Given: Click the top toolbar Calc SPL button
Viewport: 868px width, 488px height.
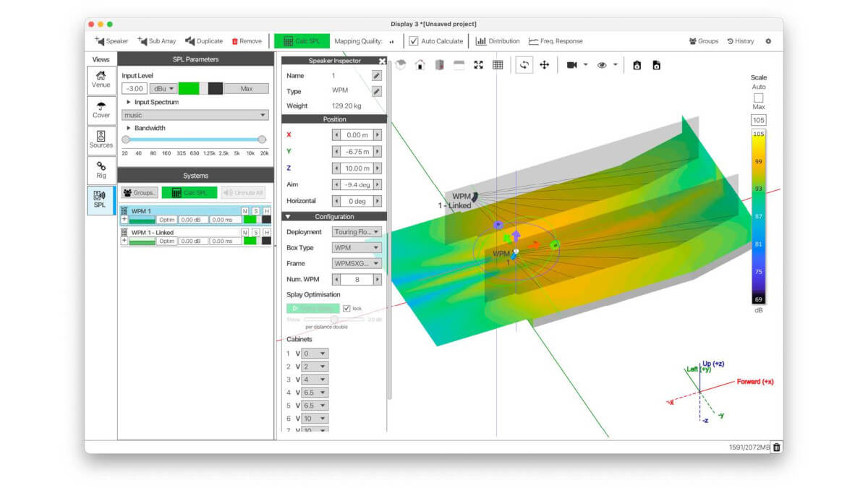Looking at the screenshot, I should tap(301, 41).
